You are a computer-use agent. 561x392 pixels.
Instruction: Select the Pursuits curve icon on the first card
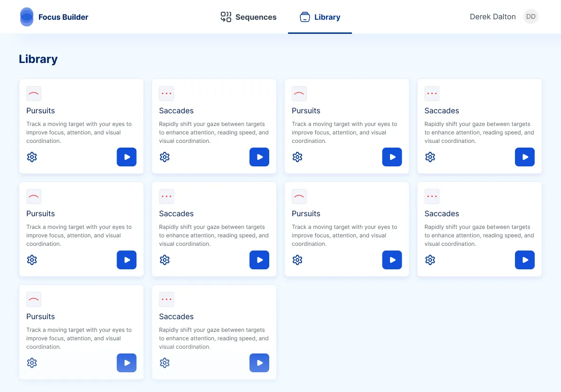[x=33, y=93]
